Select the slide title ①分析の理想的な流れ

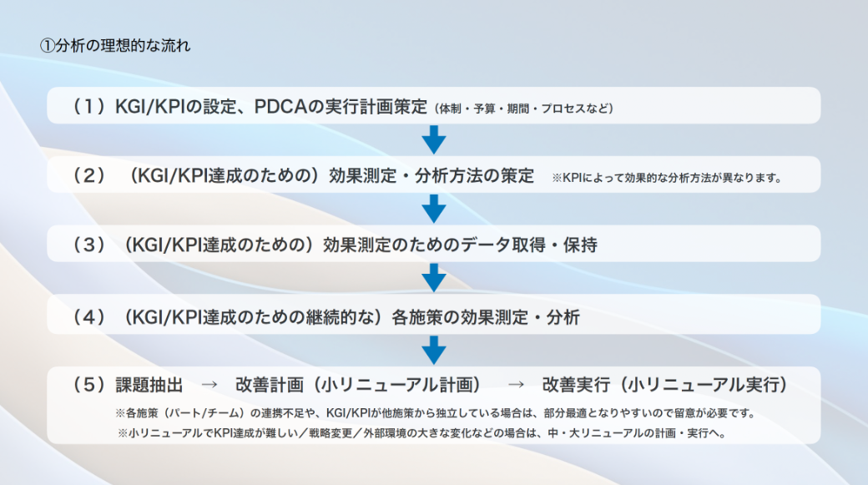115,46
